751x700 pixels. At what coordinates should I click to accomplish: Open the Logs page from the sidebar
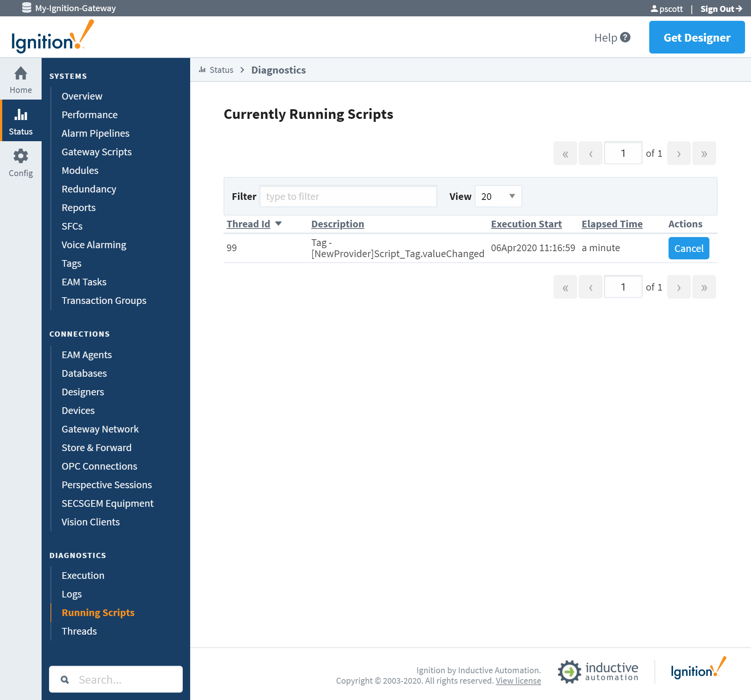click(72, 594)
